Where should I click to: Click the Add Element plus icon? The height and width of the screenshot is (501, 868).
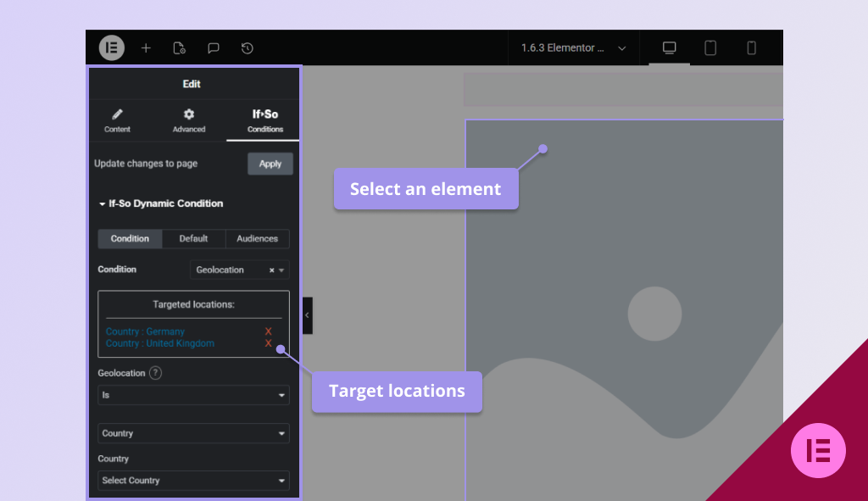coord(145,48)
